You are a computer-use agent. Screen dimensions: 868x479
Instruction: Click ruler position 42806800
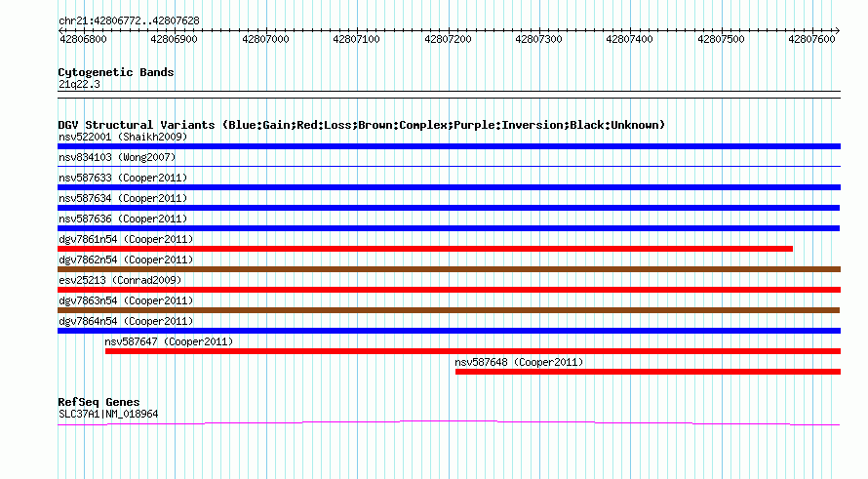point(83,39)
